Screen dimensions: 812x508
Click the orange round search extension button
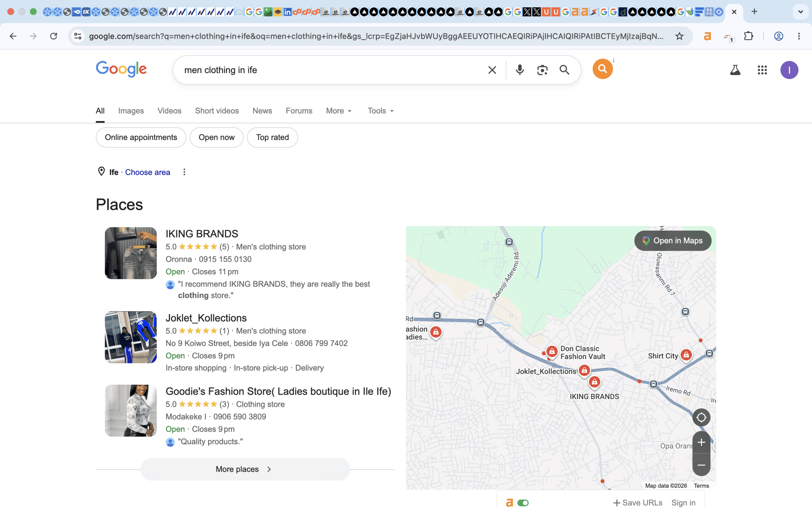click(603, 69)
